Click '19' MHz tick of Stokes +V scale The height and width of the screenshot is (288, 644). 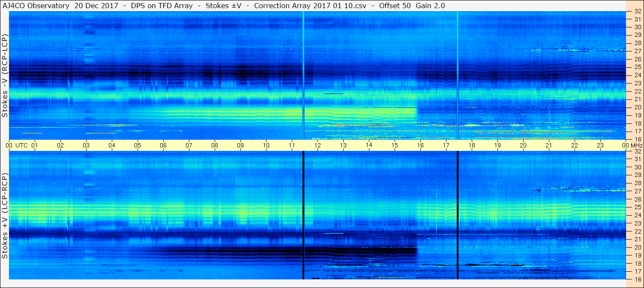pos(638,255)
